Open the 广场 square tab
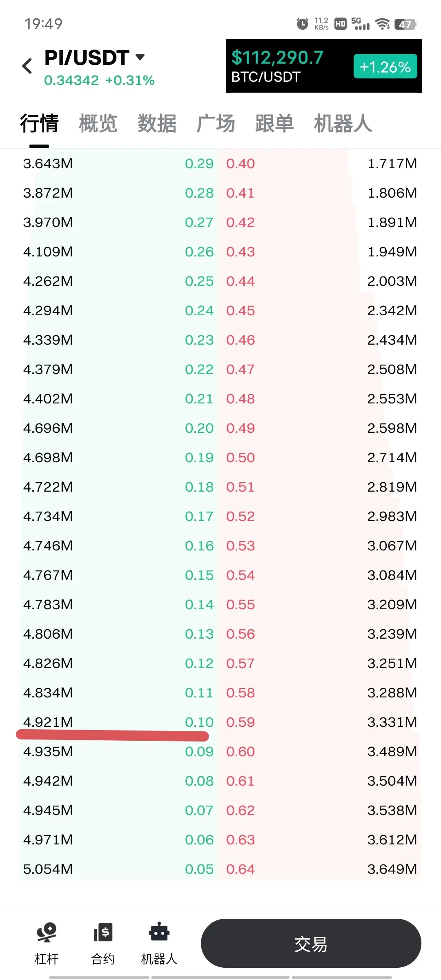Image resolution: width=441 pixels, height=980 pixels. point(216,123)
